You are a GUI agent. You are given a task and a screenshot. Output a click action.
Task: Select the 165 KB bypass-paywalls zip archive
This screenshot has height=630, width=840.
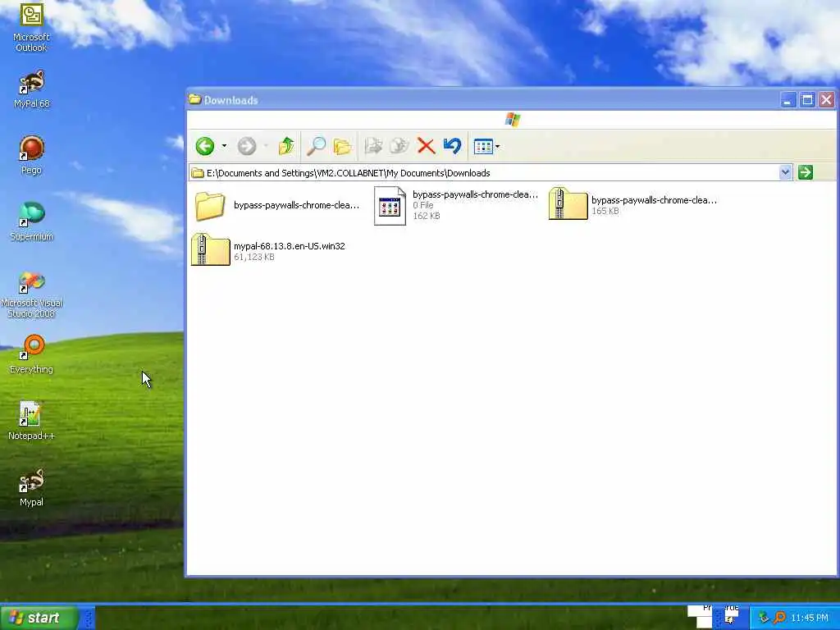pyautogui.click(x=632, y=205)
